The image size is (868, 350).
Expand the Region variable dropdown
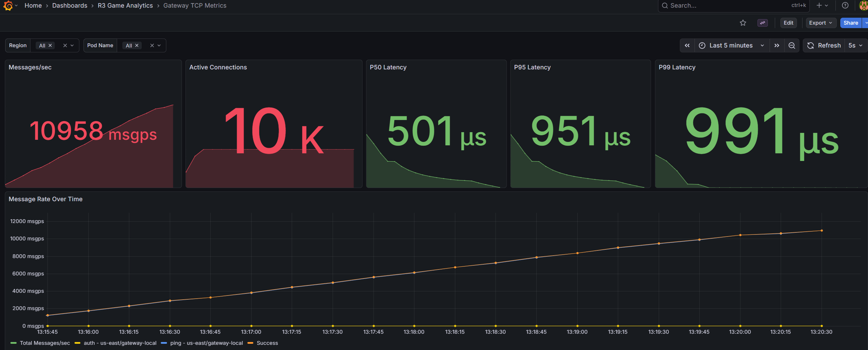click(x=72, y=45)
